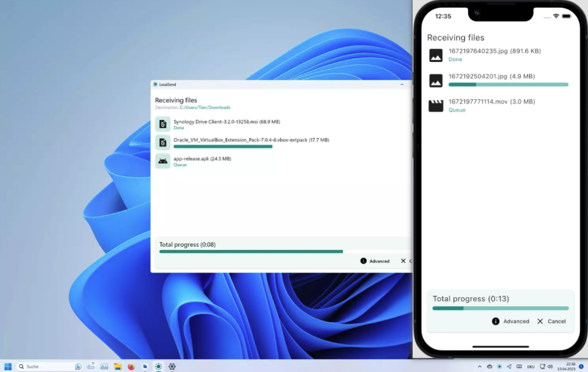
Task: Tap the 1672192504201.jpg progress bar on phone
Action: 509,85
